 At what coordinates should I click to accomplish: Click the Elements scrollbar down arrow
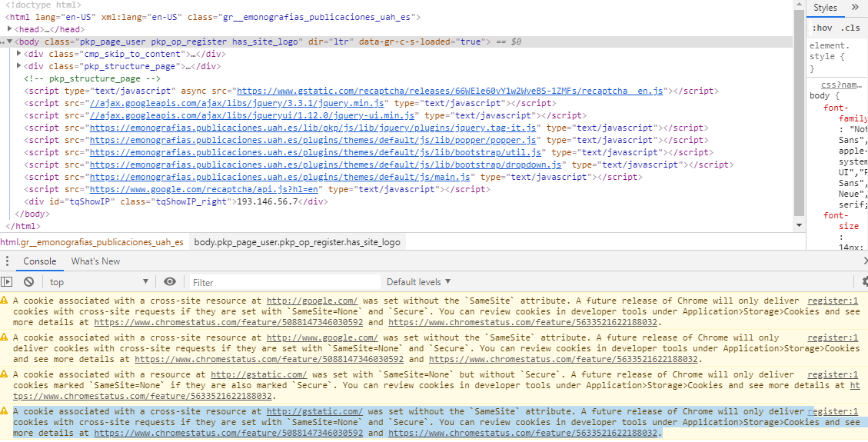798,225
